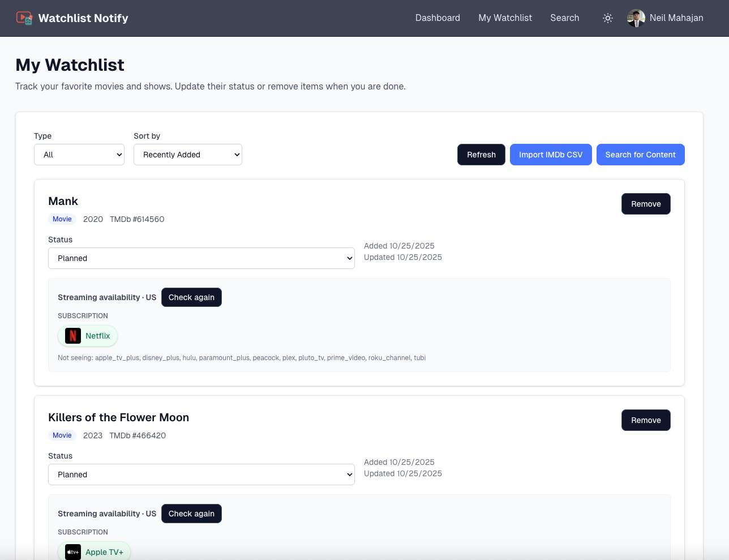This screenshot has width=729, height=560.
Task: Click the Watchlist Notify logo icon
Action: 24,18
